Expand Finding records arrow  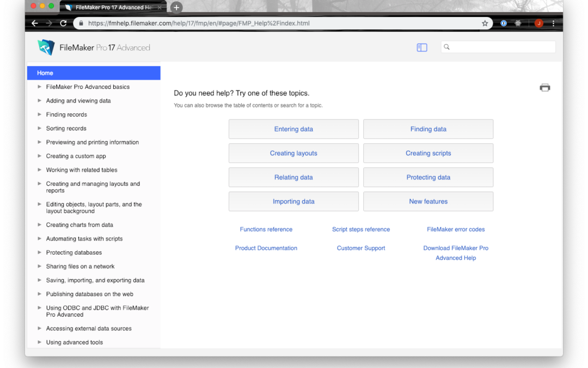pos(39,114)
